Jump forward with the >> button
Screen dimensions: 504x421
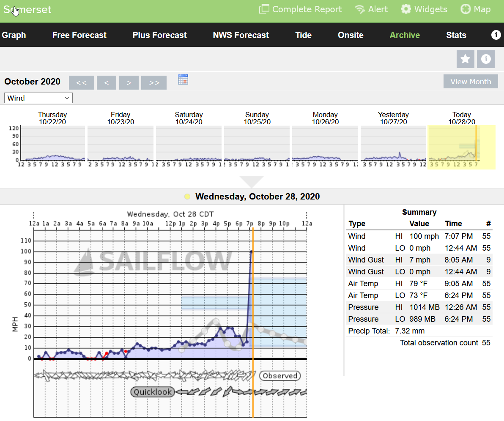coord(154,82)
